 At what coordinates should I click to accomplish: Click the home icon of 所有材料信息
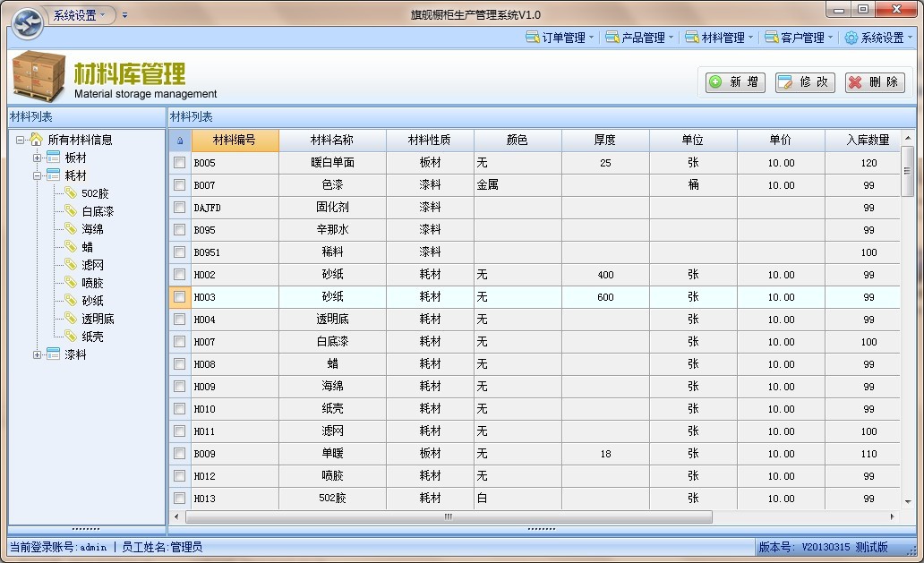tap(37, 139)
